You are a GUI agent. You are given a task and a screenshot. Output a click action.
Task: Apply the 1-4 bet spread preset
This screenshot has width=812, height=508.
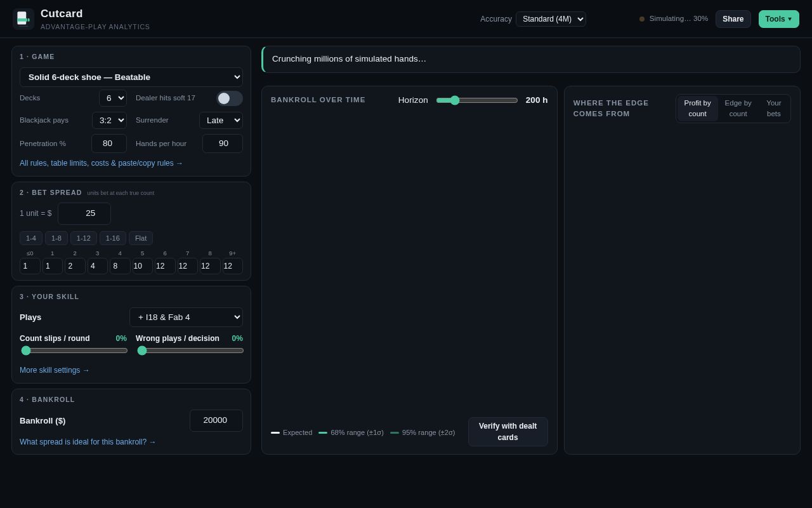31,238
